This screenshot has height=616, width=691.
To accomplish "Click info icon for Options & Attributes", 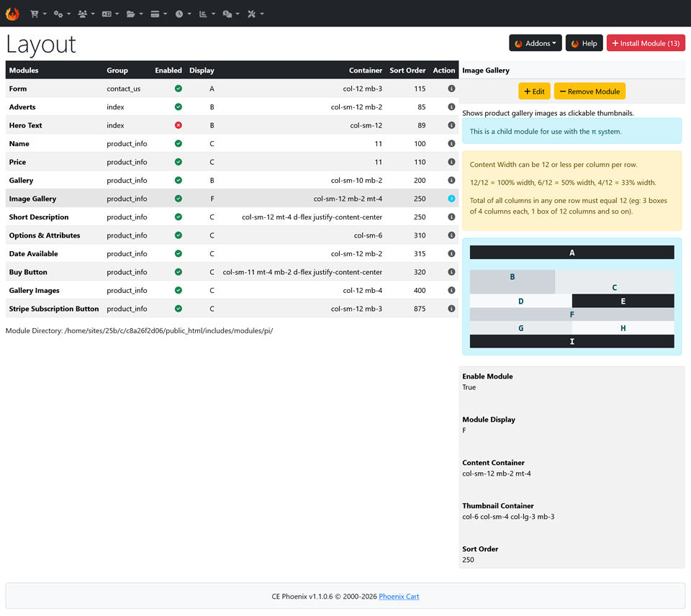I will (451, 235).
